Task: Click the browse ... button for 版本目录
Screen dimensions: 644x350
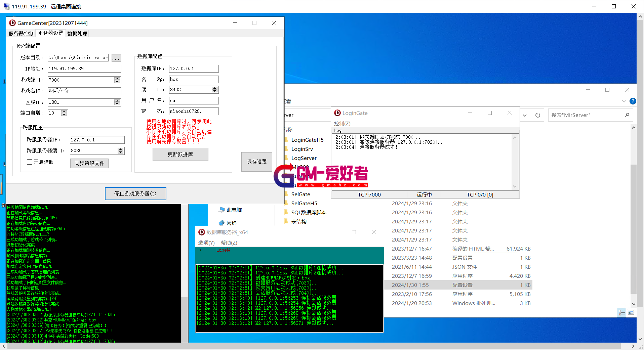Action: [x=116, y=58]
